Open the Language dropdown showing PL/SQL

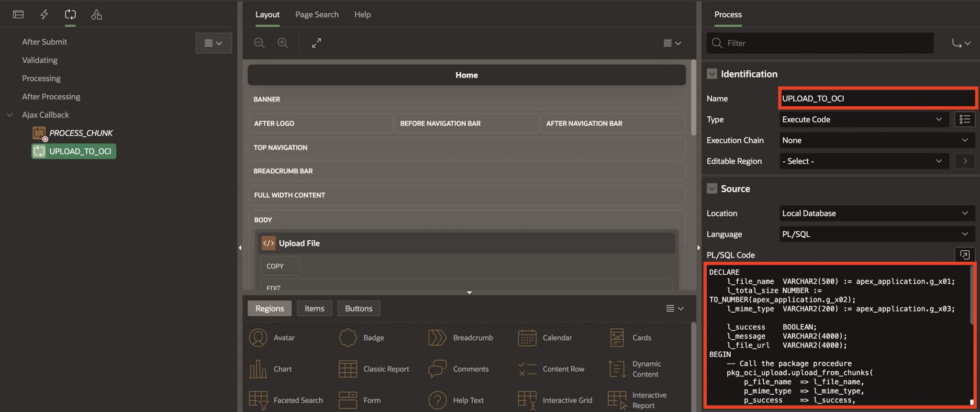point(877,234)
